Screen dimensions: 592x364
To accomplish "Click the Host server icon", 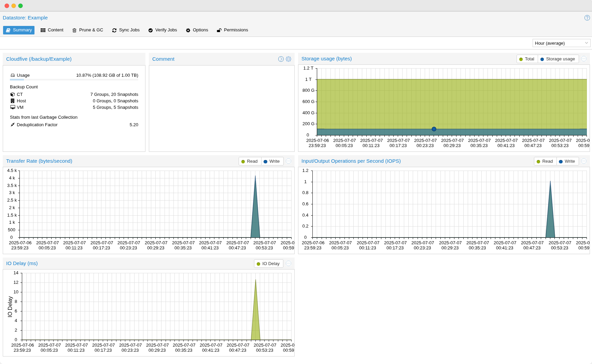I will click(x=13, y=101).
